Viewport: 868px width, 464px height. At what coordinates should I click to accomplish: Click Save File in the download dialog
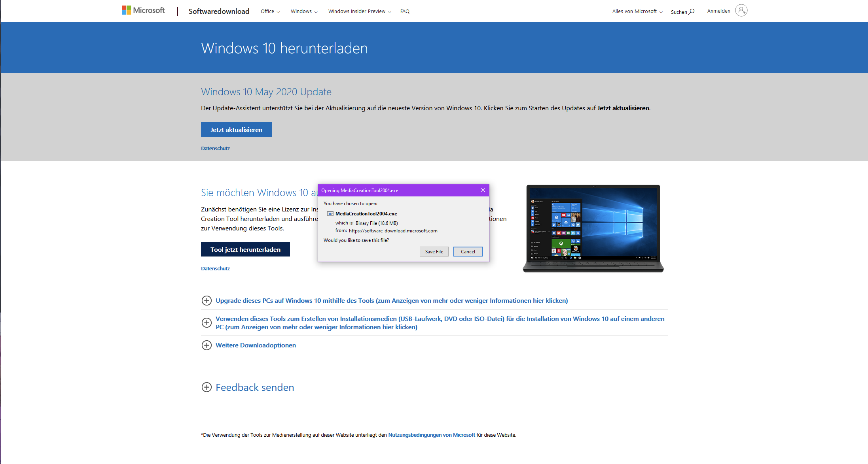(434, 252)
